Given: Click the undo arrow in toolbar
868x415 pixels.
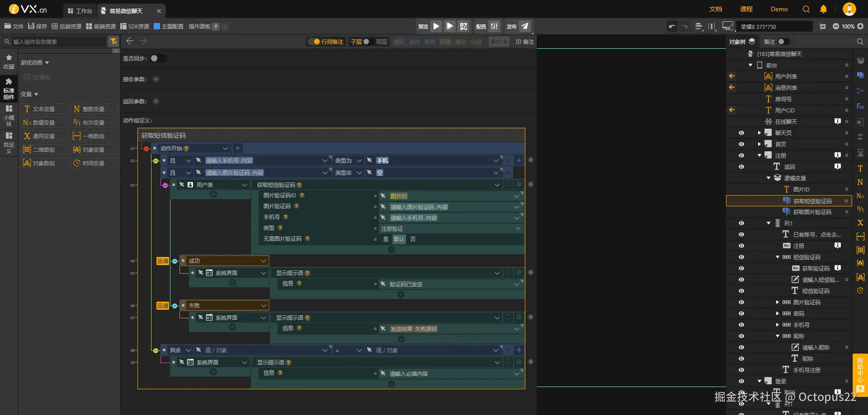Looking at the screenshot, I should [x=672, y=27].
